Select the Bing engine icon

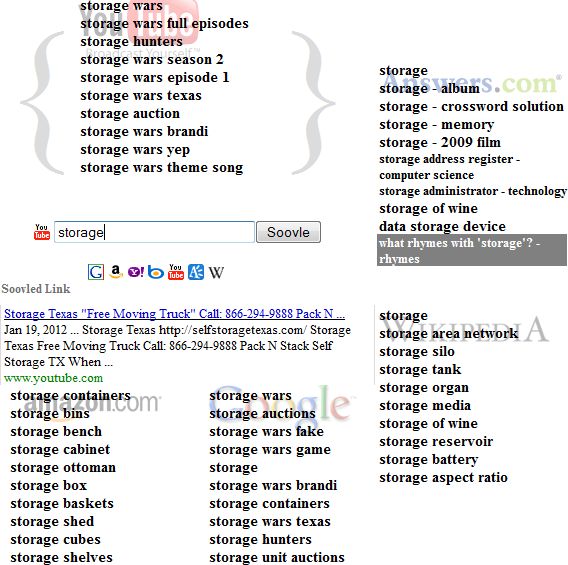[156, 272]
